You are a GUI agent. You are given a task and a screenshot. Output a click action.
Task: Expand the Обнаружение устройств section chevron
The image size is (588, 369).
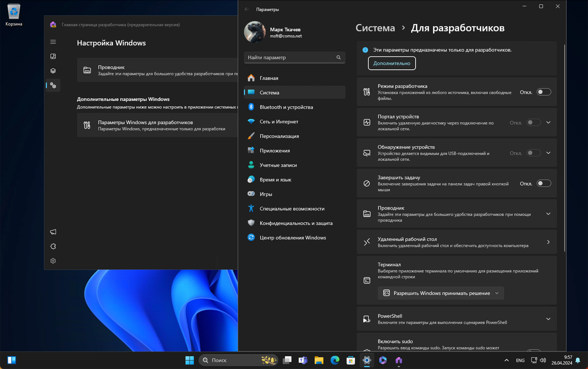tap(548, 153)
